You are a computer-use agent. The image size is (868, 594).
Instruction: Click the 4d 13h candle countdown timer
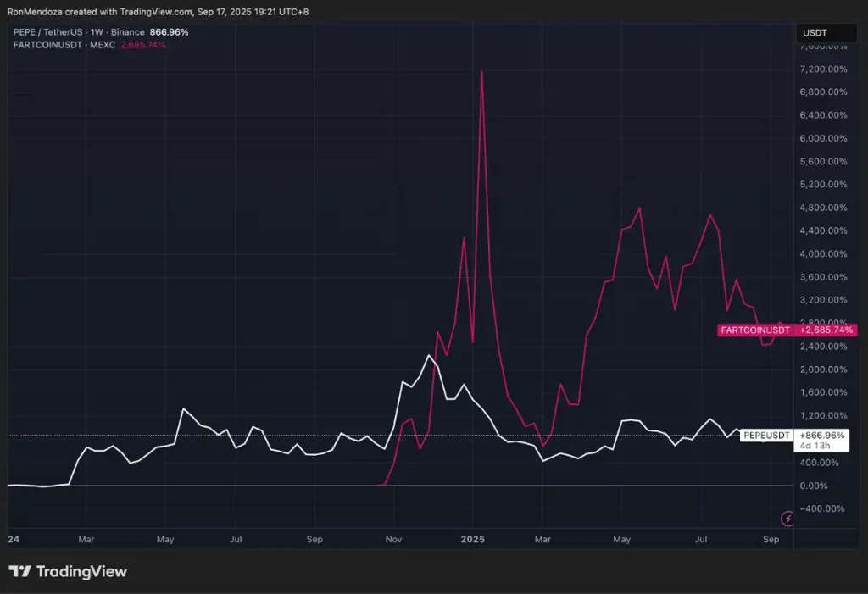(815, 444)
